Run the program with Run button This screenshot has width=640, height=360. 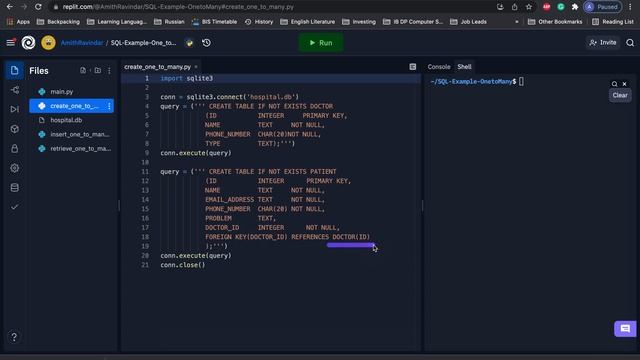pos(321,43)
